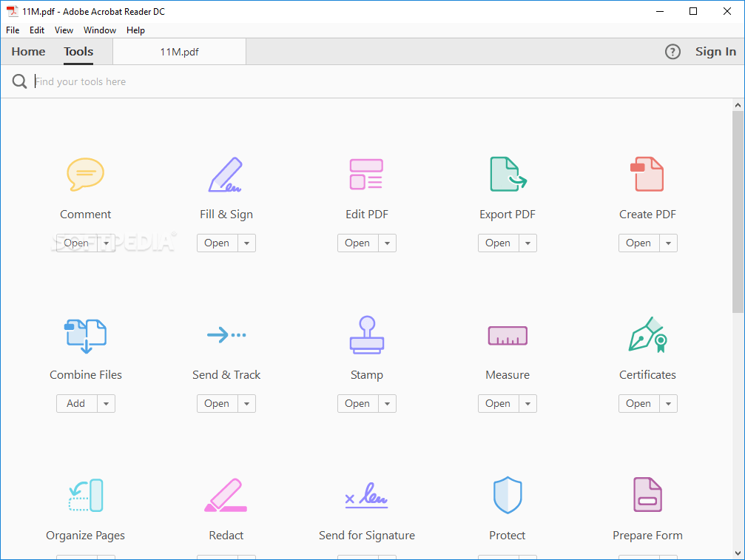
Task: Click the Organize Pages icon
Action: [86, 496]
